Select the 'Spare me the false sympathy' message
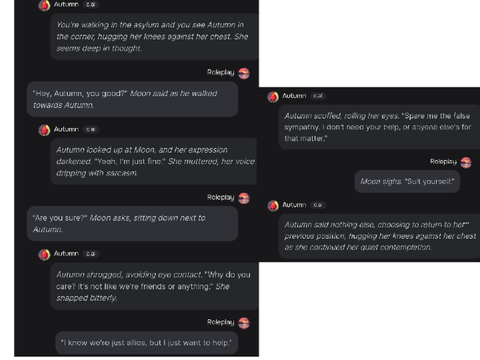The image size is (480, 360). 379,127
